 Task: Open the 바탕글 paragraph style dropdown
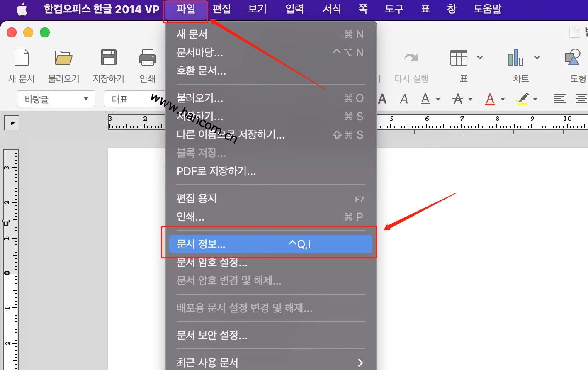[x=56, y=99]
